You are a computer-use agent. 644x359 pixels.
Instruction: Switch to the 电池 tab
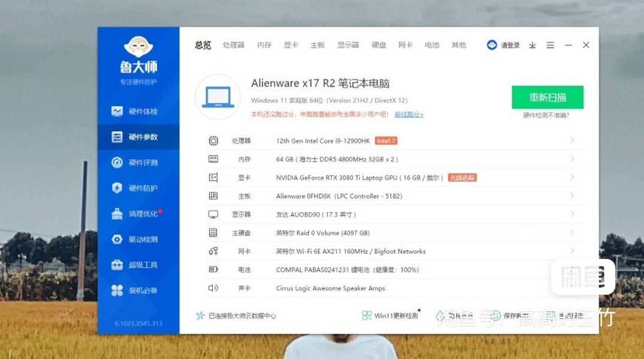coord(432,45)
